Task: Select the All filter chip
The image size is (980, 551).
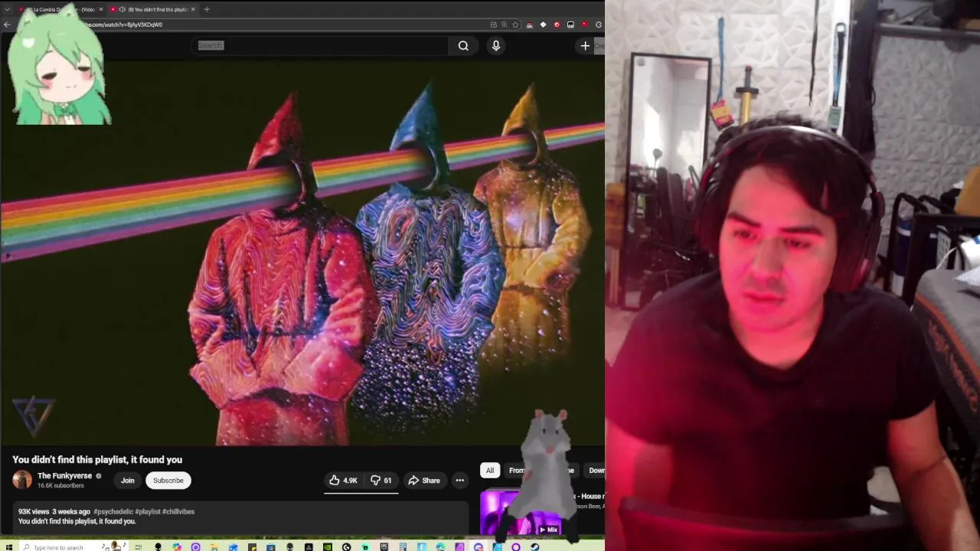Action: coord(490,471)
